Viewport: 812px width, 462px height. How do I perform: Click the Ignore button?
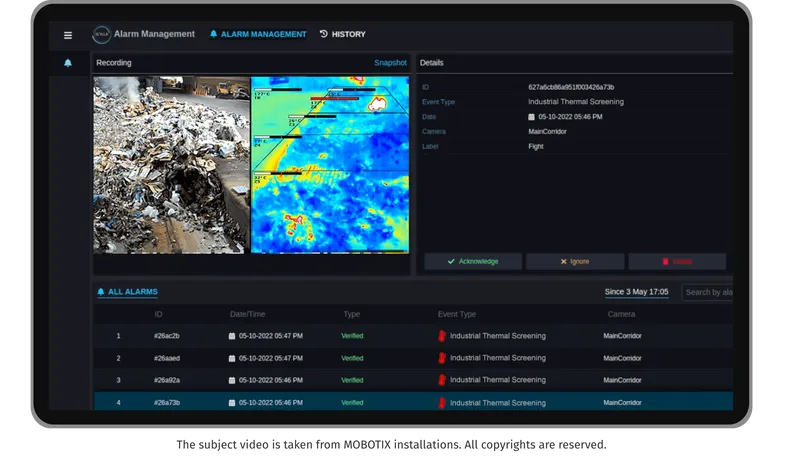pos(575,262)
